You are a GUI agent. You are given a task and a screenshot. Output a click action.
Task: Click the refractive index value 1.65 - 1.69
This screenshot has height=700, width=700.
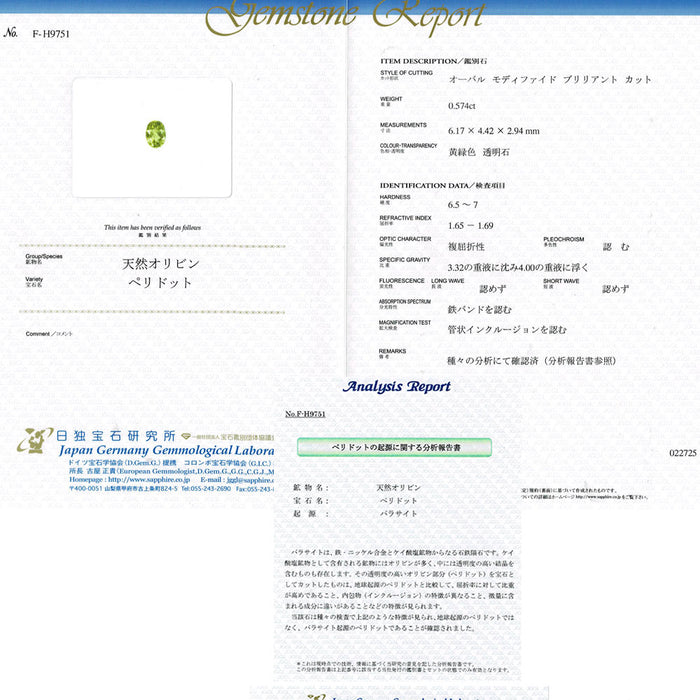pyautogui.click(x=471, y=226)
